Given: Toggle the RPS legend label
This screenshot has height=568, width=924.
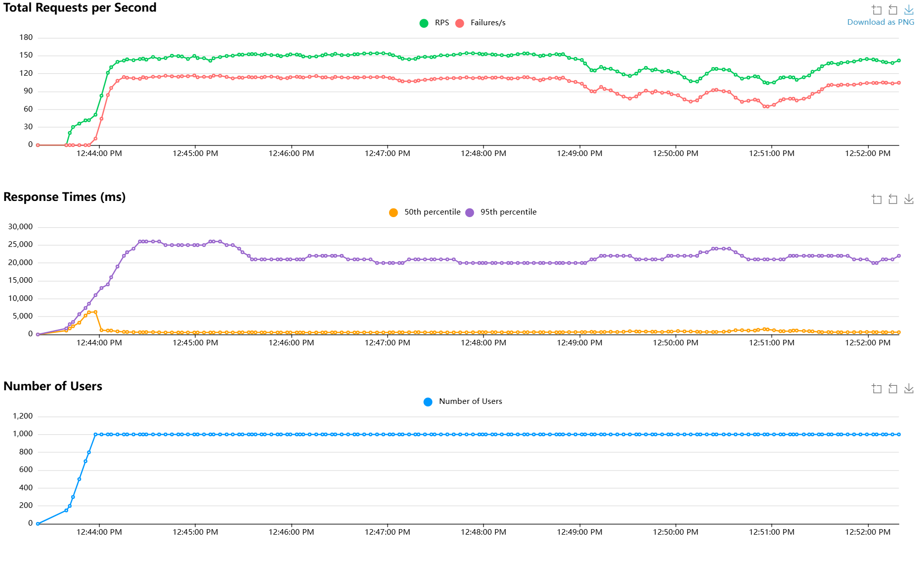Looking at the screenshot, I should click(442, 23).
